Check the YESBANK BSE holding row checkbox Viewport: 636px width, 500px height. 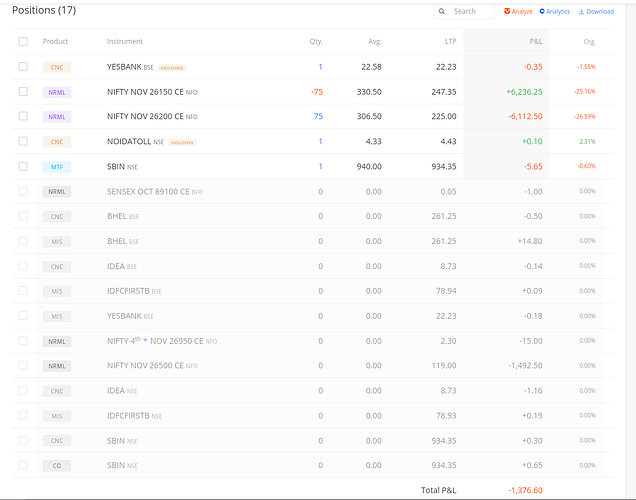[x=23, y=67]
